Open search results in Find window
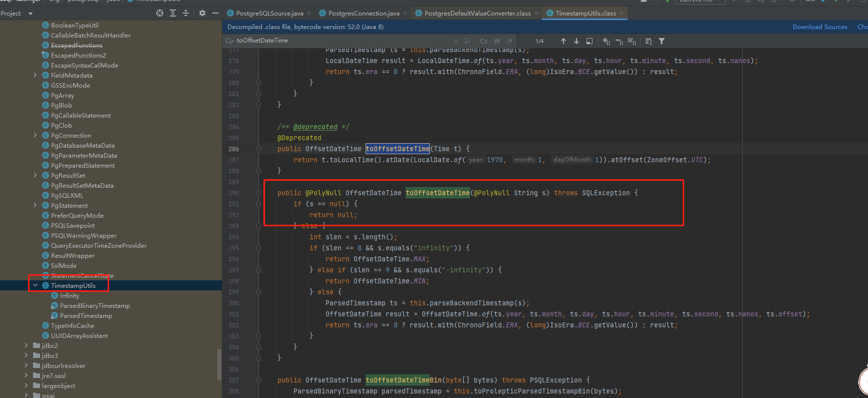 coord(590,41)
